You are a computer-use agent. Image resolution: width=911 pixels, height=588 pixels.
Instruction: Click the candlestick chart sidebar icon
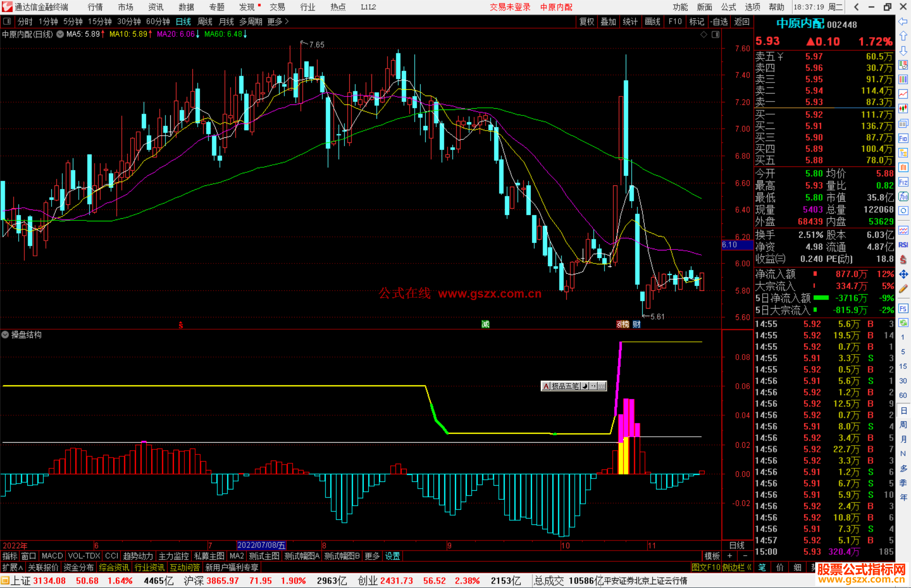(903, 108)
